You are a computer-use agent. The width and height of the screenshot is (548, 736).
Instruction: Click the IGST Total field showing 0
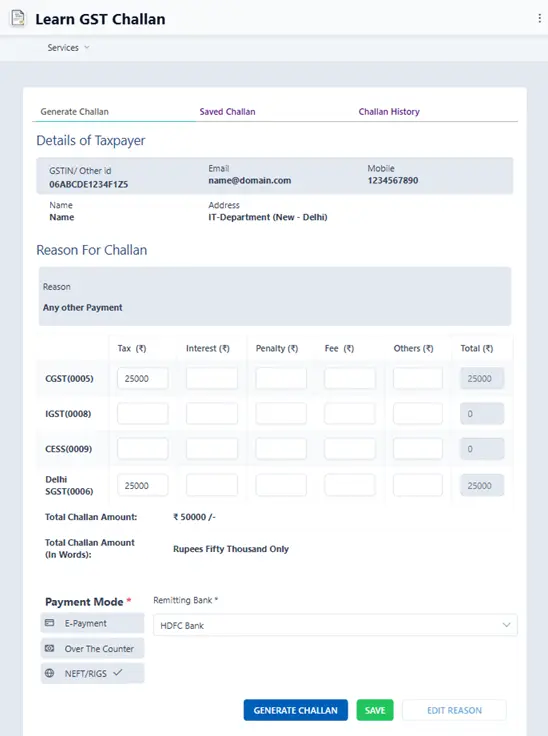tap(482, 414)
